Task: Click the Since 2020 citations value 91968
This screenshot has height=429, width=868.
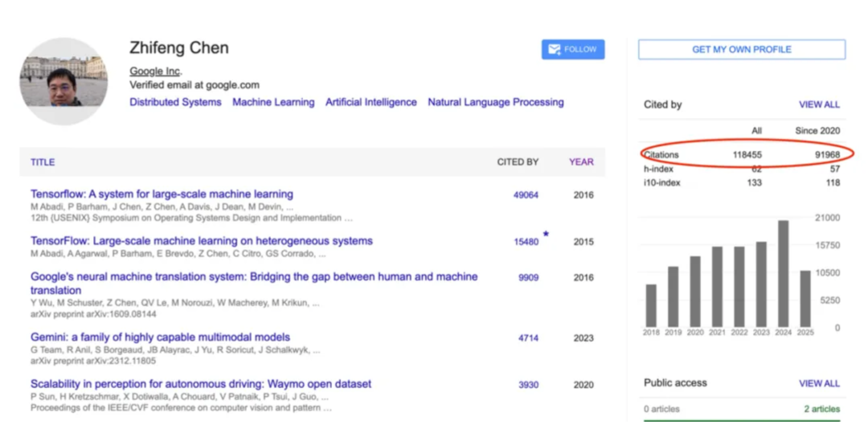Action: click(827, 155)
